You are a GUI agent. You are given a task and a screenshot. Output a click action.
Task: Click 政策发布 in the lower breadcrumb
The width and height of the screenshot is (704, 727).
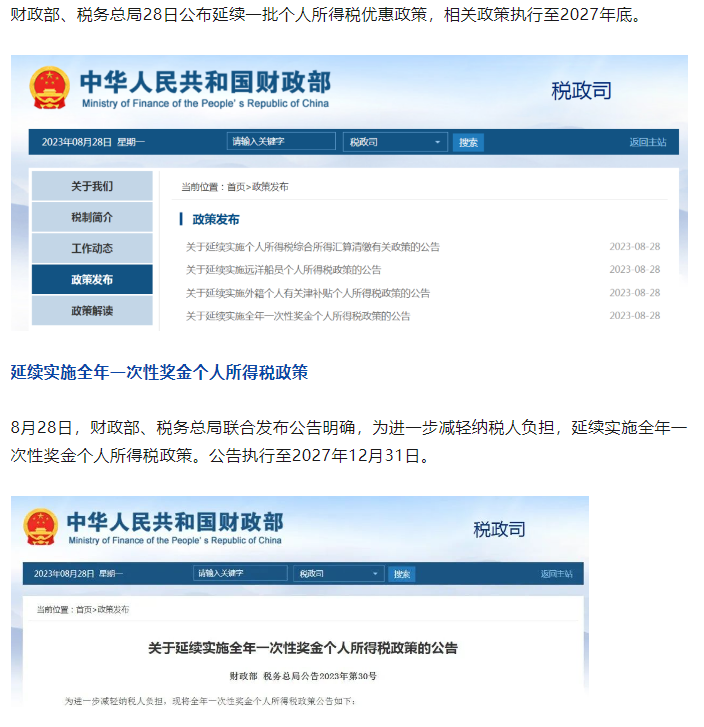coord(113,609)
